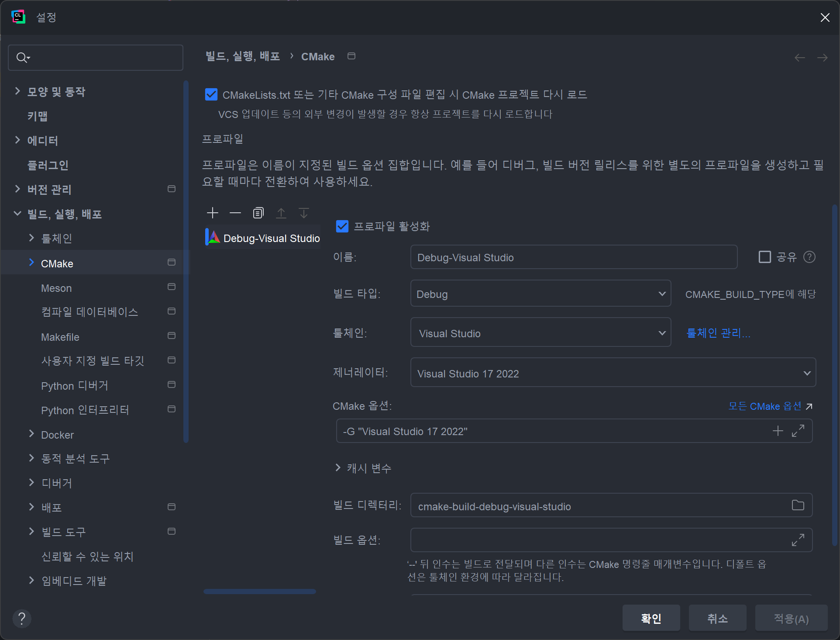Expand the build options field
Viewport: 840px width, 640px height.
pos(798,540)
